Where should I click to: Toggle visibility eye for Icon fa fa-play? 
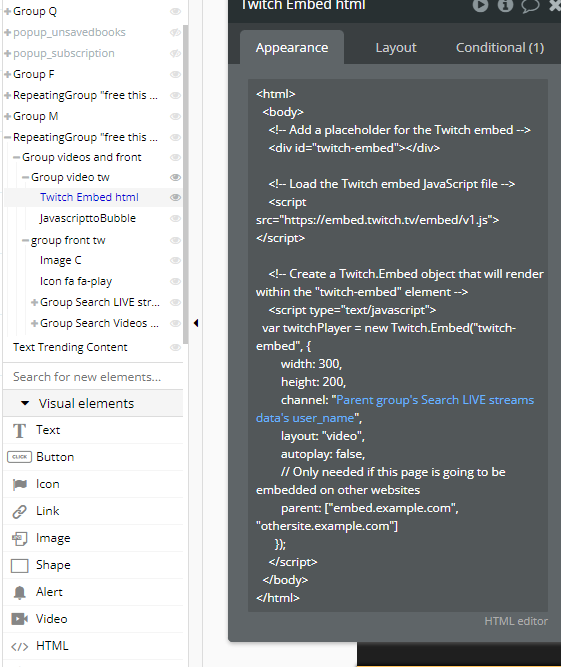tap(175, 282)
